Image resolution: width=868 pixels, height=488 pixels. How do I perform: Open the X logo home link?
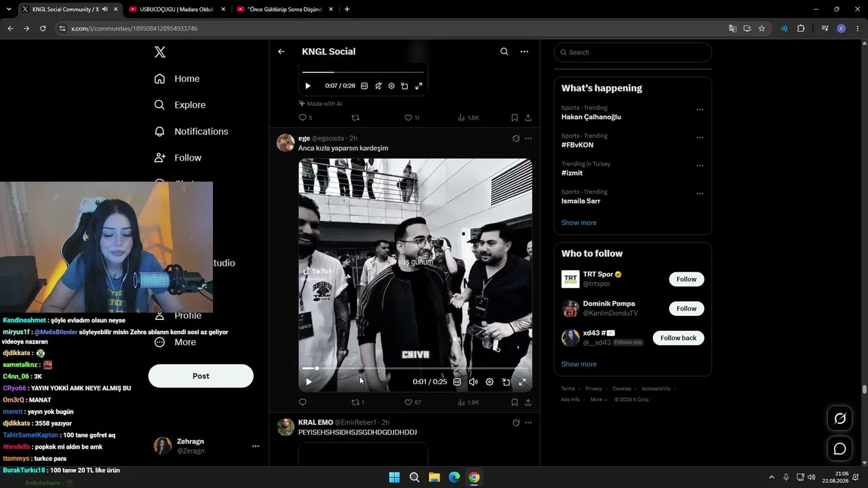159,52
